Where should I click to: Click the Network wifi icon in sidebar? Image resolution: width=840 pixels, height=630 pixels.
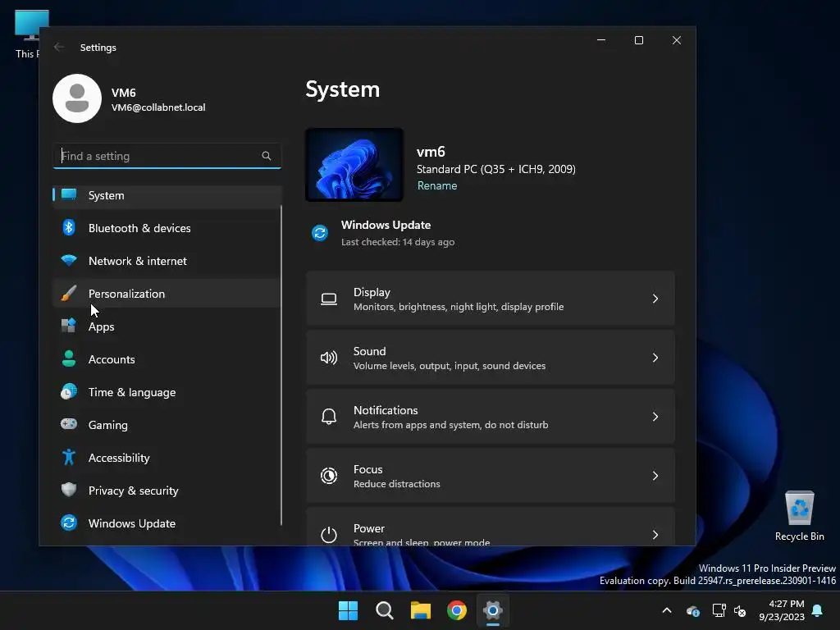click(x=69, y=260)
